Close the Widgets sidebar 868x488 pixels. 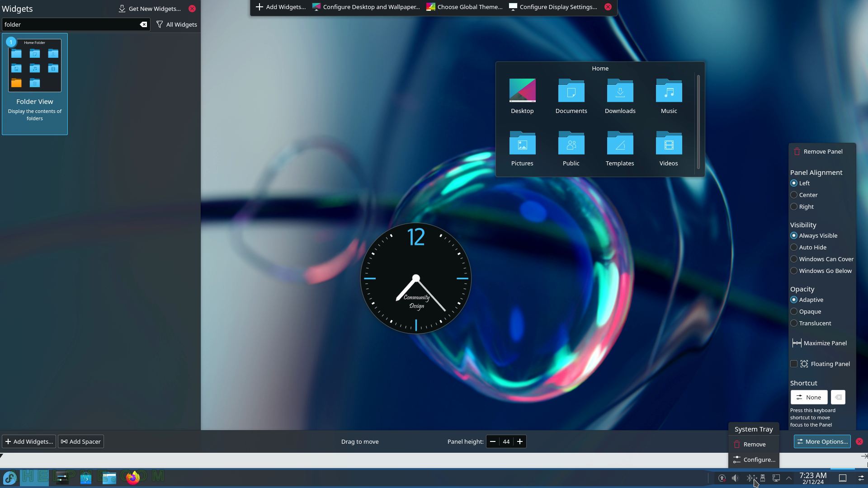pos(192,9)
